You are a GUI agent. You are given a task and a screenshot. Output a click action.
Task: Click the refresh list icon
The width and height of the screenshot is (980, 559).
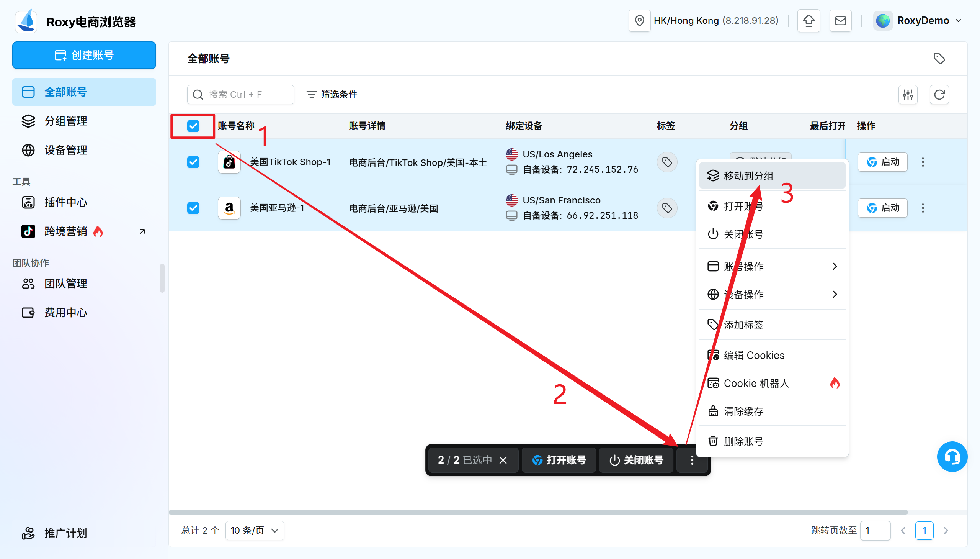[939, 95]
